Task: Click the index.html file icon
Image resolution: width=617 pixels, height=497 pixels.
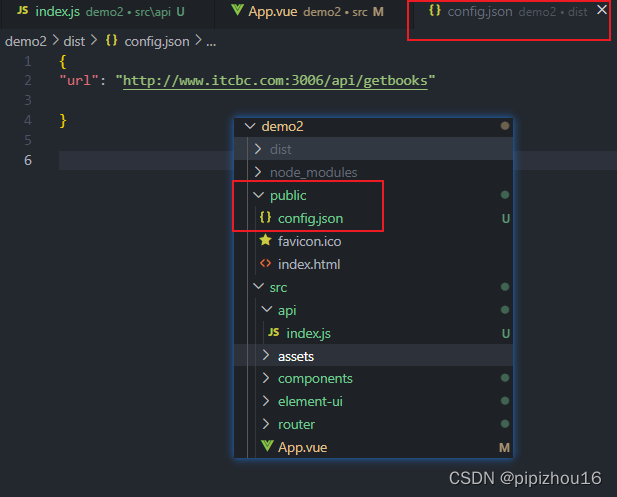Action: click(265, 264)
